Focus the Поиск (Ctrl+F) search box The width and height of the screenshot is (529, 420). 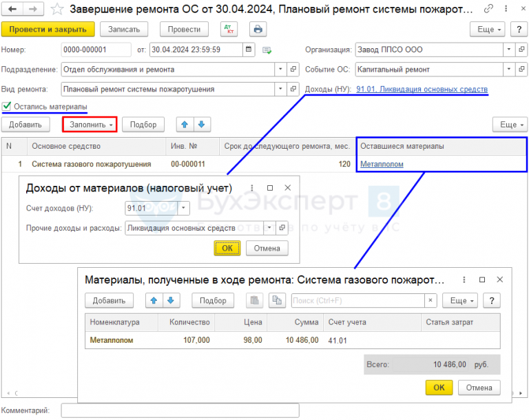[358, 301]
